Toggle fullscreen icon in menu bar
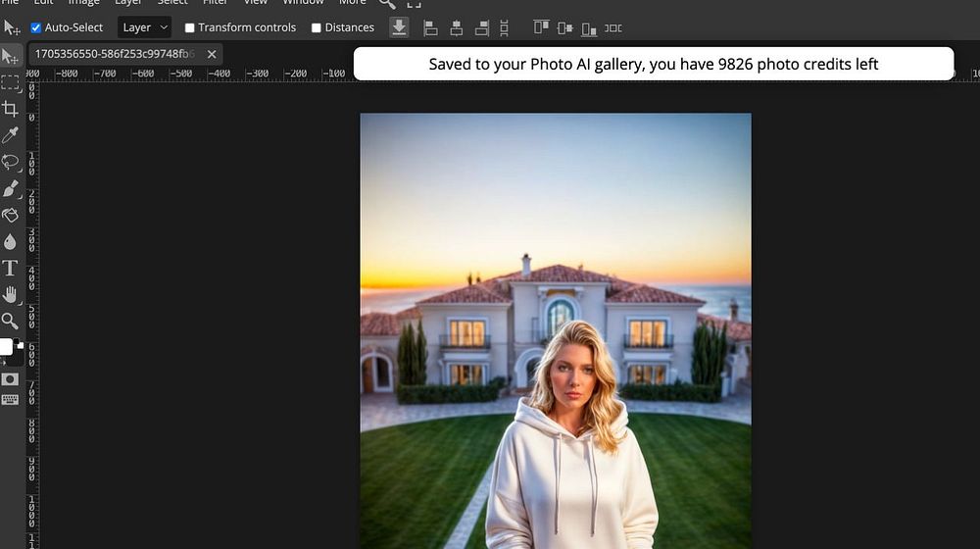The image size is (980, 549). point(414,4)
